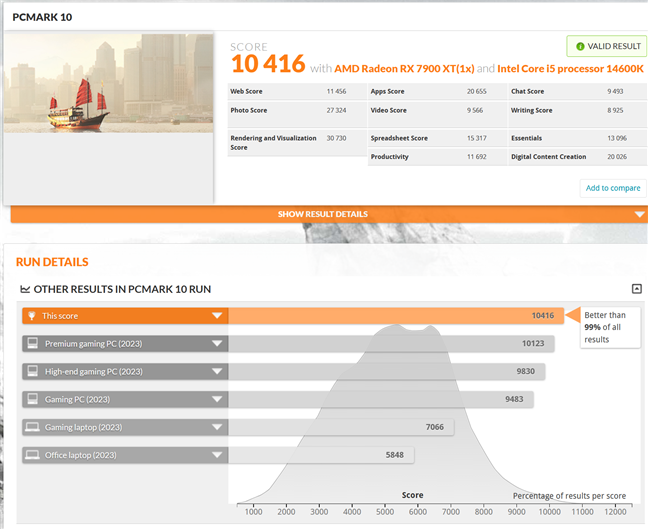Click the Percentage of results per score label
The height and width of the screenshot is (529, 648).
569,496
